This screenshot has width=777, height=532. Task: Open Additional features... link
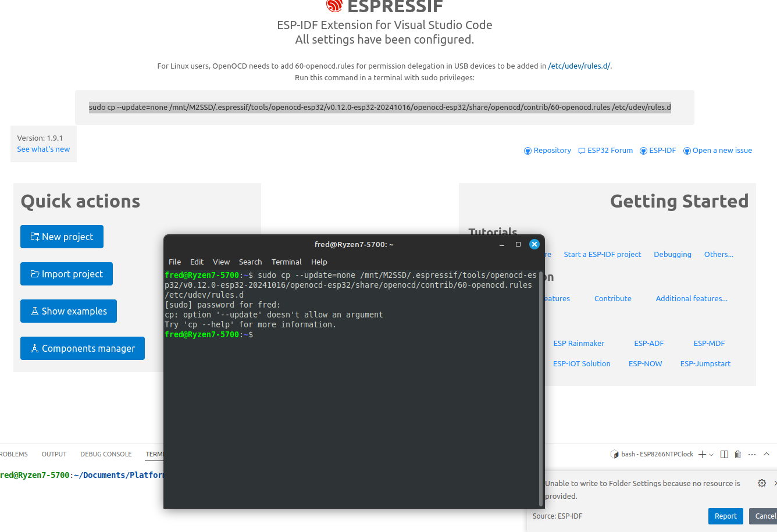pos(692,299)
